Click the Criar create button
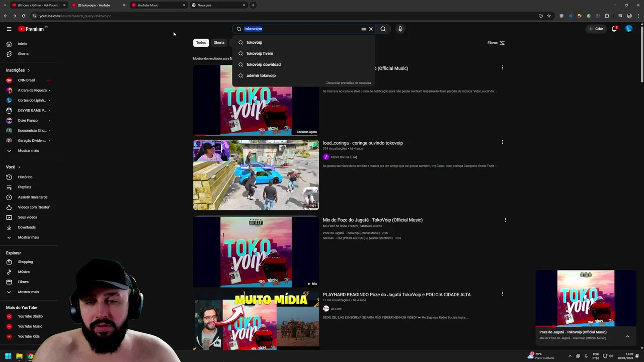The image size is (644, 362). [596, 29]
